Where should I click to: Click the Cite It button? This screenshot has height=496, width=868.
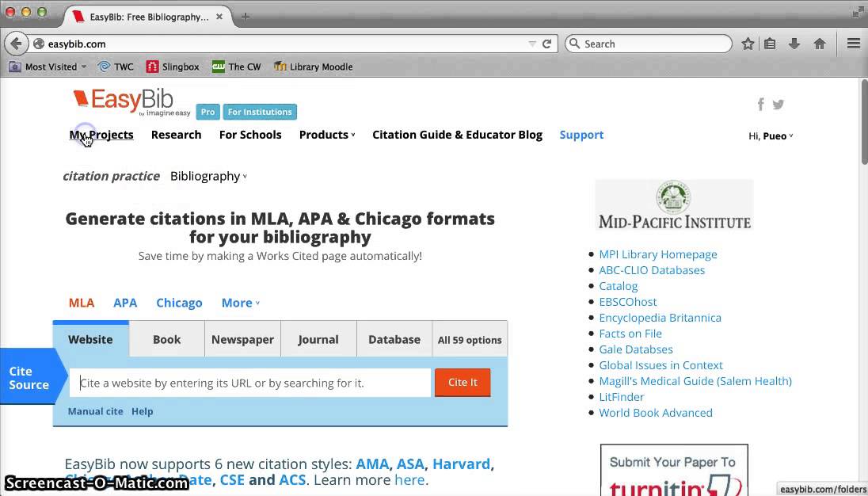(x=463, y=383)
